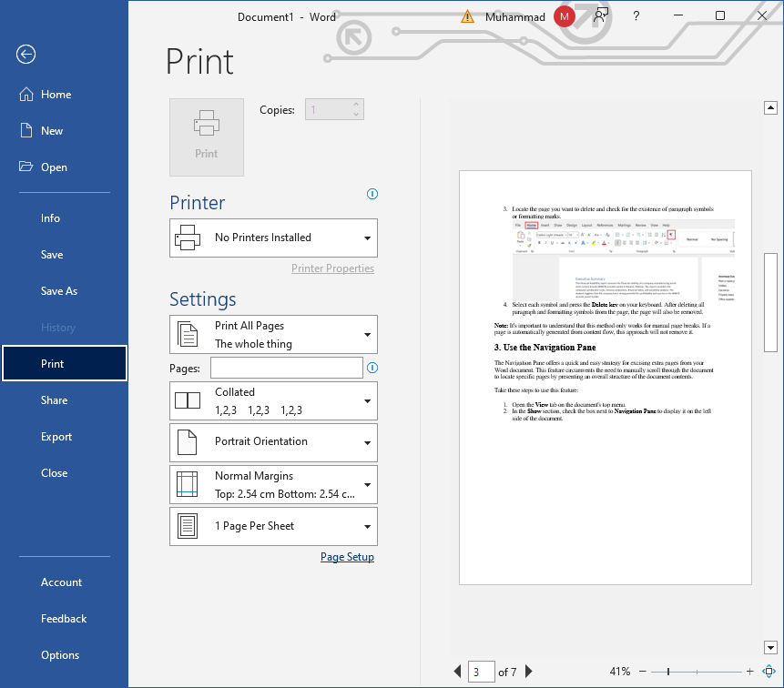Click the Pages range input field
The image size is (784, 688).
(x=286, y=368)
